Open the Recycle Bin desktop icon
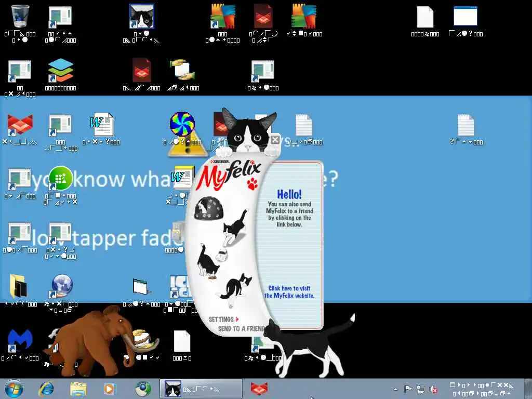 click(20, 17)
